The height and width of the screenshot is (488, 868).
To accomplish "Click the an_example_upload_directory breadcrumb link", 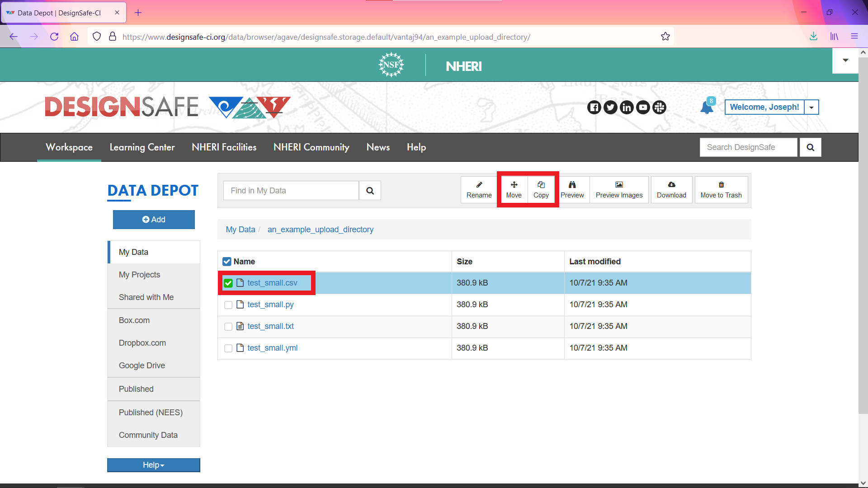I will pyautogui.click(x=320, y=230).
